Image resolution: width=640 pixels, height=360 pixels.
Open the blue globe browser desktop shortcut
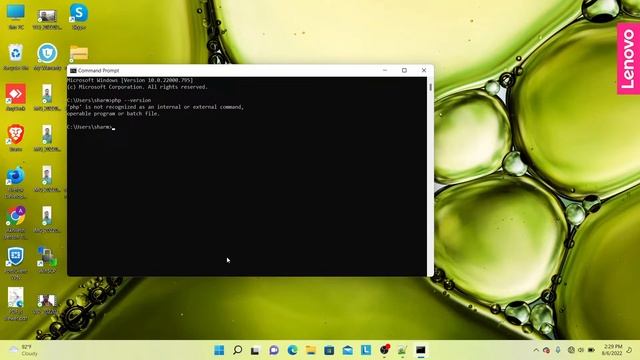coord(16,182)
